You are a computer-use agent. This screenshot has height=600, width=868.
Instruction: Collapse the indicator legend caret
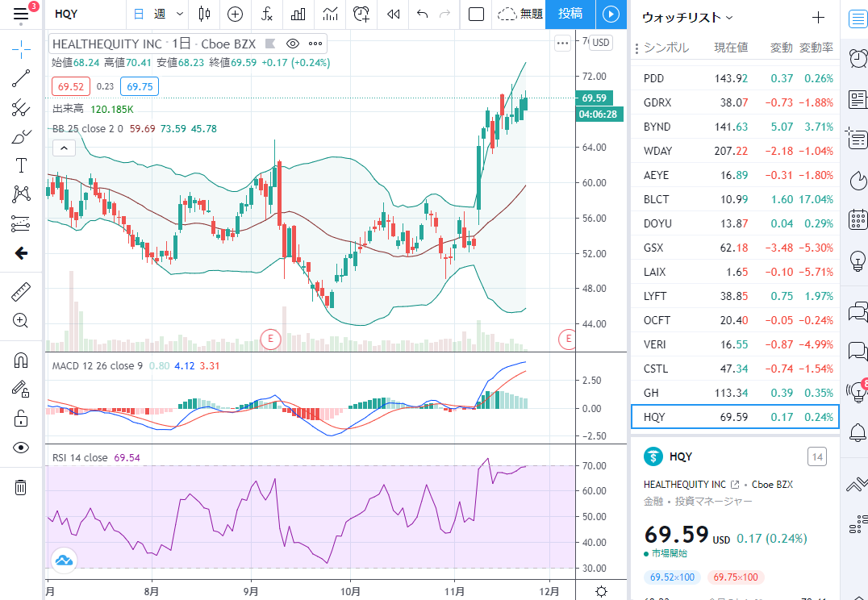tap(65, 148)
